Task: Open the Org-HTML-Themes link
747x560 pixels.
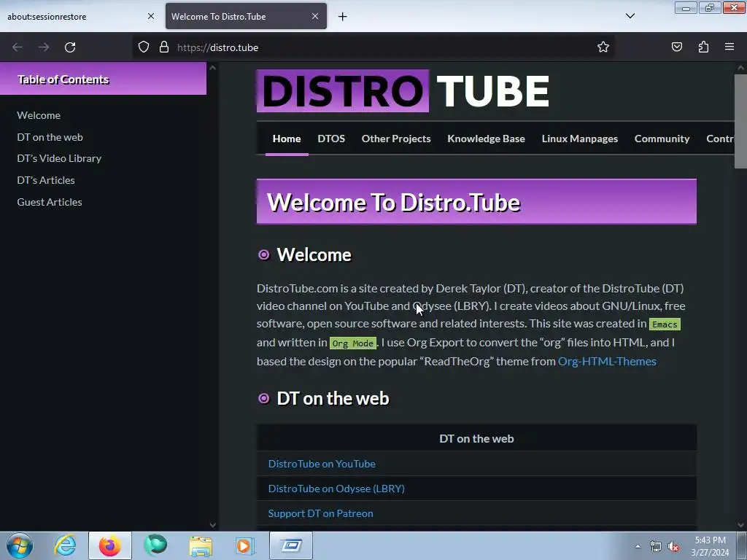Action: point(607,362)
